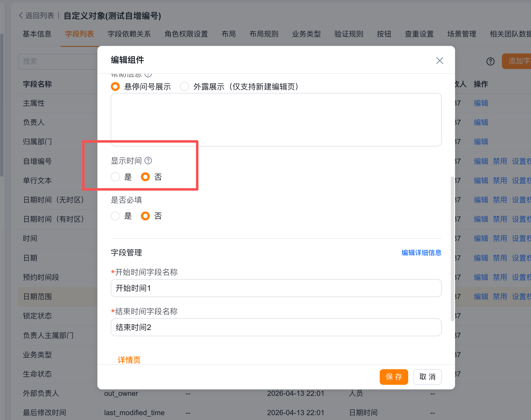Click the back arrow next to 返回列表
This screenshot has height=420, width=531.
[x=21, y=16]
